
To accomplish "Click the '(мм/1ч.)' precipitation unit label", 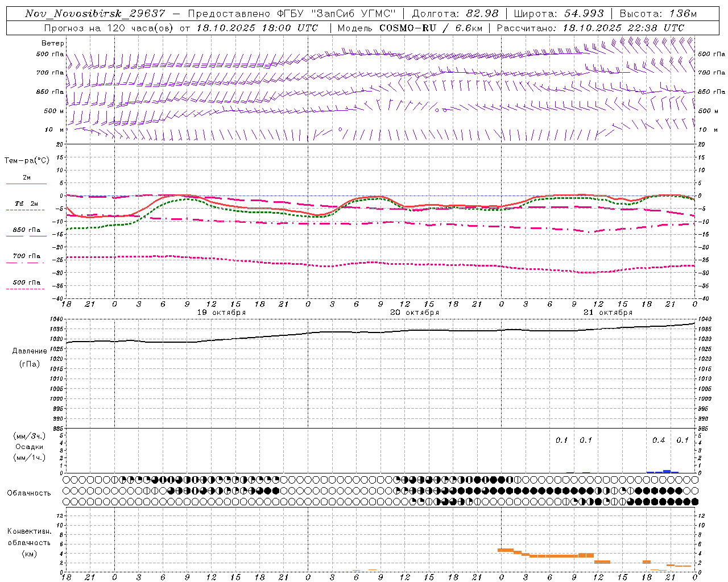I will tap(30, 458).
